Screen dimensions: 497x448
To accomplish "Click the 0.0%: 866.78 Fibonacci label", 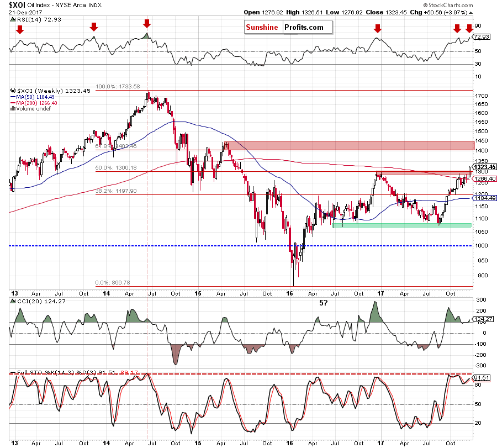I will [x=113, y=282].
